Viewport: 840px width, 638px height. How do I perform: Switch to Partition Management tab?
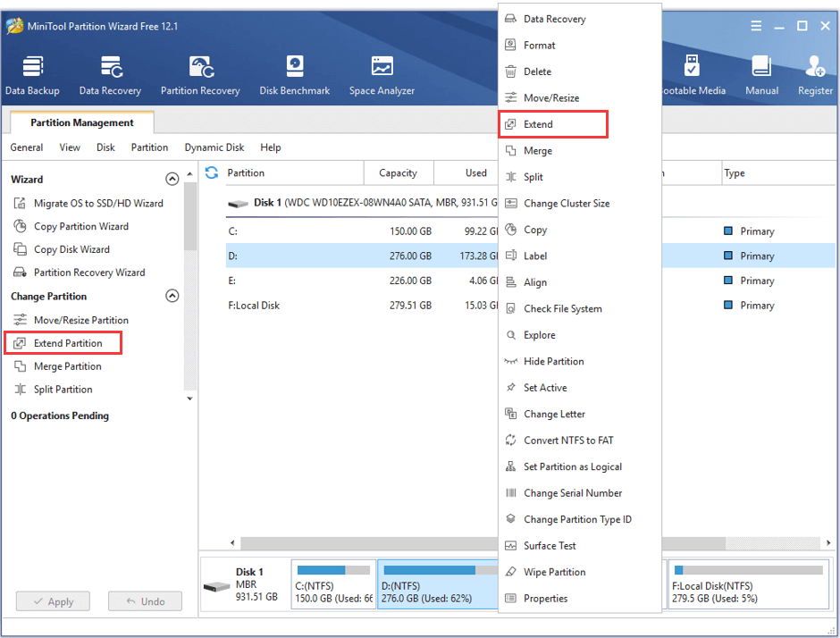pos(82,122)
